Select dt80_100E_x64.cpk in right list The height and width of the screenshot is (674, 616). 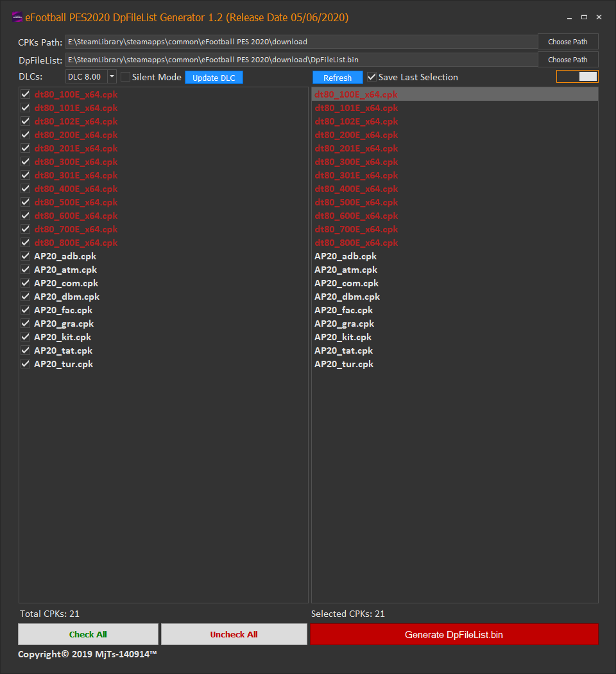pyautogui.click(x=455, y=94)
